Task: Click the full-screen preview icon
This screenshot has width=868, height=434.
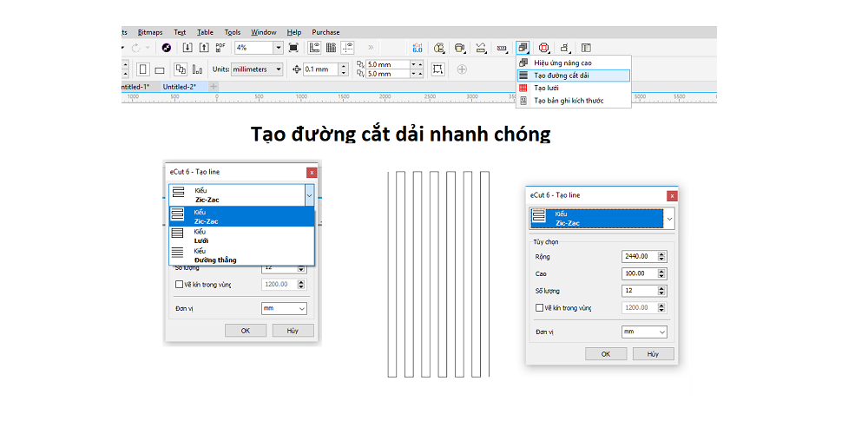Action: (294, 48)
